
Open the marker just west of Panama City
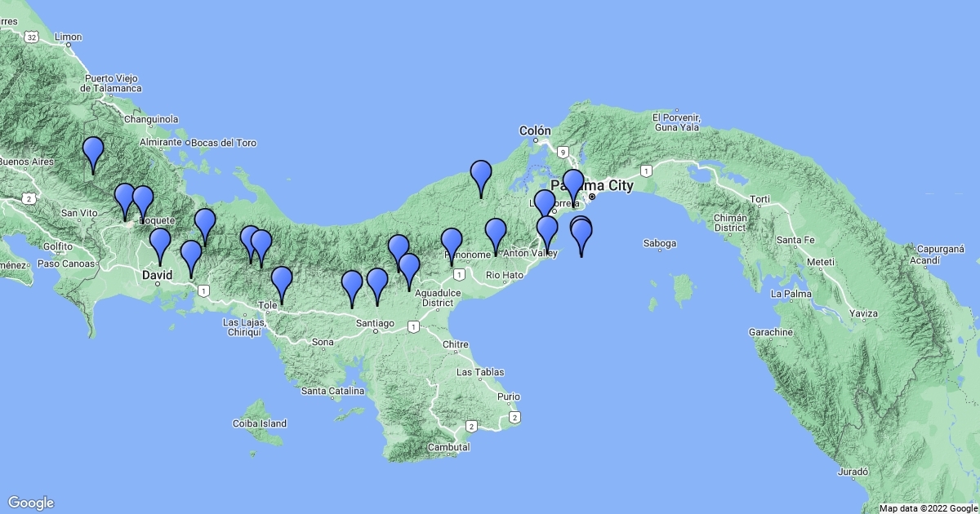pyautogui.click(x=573, y=188)
